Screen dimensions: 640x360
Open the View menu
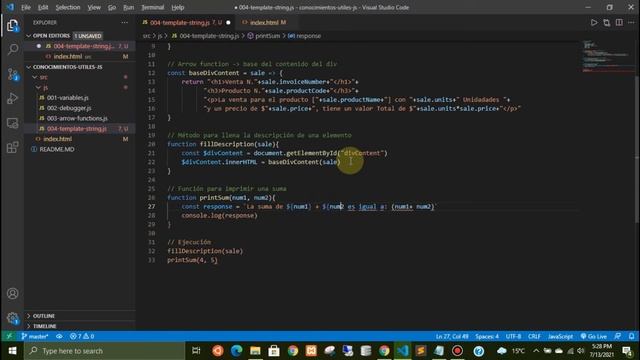point(94,7)
